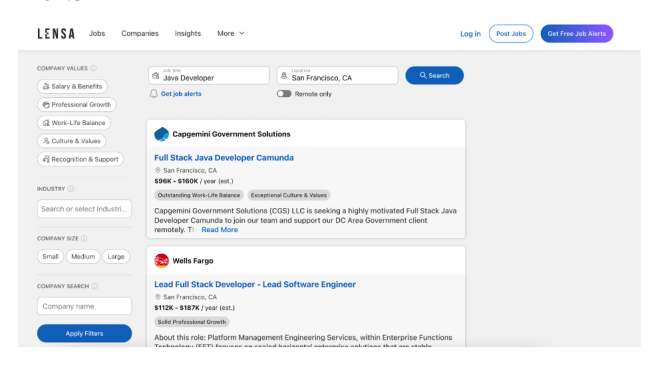Click the briefcase icon in Job title field
Image resolution: width=660 pixels, height=367 pixels.
pos(156,76)
